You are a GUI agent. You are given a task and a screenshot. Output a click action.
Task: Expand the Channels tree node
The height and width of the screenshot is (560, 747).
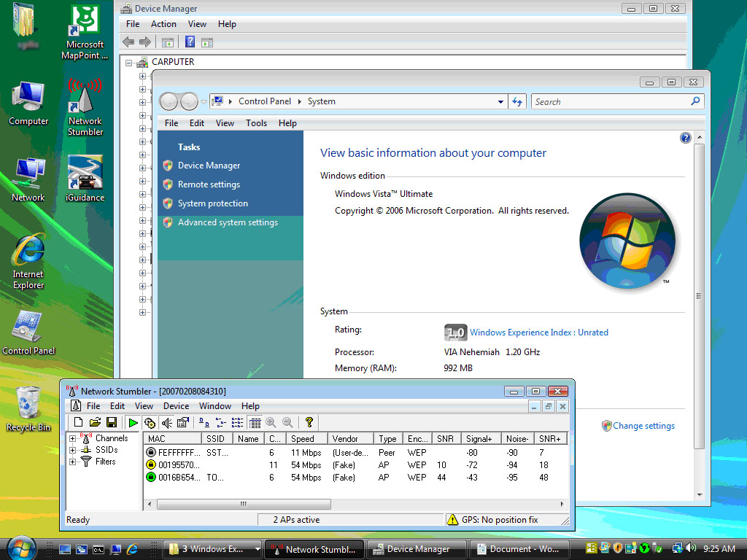pos(73,439)
